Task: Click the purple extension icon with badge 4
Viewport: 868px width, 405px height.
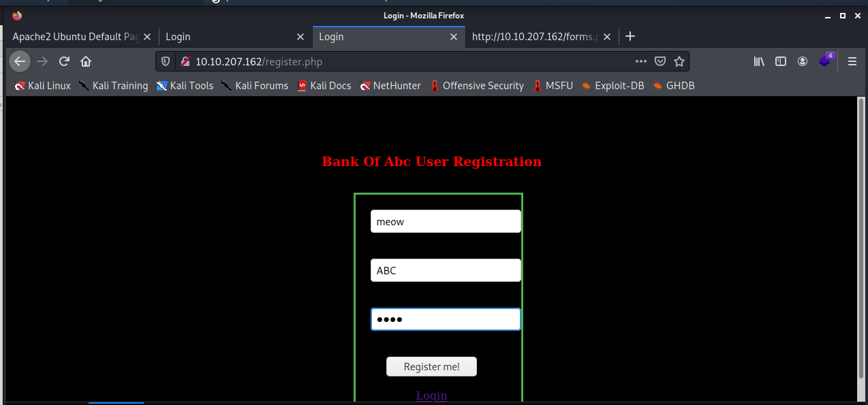Action: point(825,61)
